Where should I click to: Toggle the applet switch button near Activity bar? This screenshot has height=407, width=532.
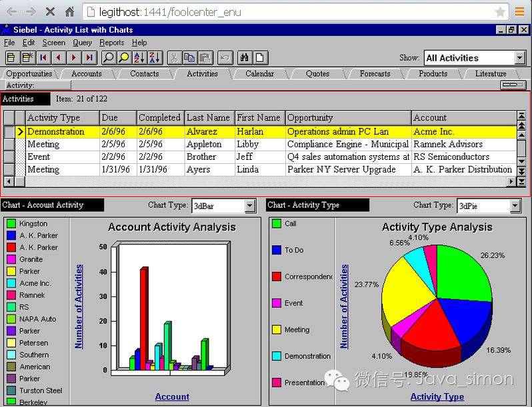tap(513, 85)
